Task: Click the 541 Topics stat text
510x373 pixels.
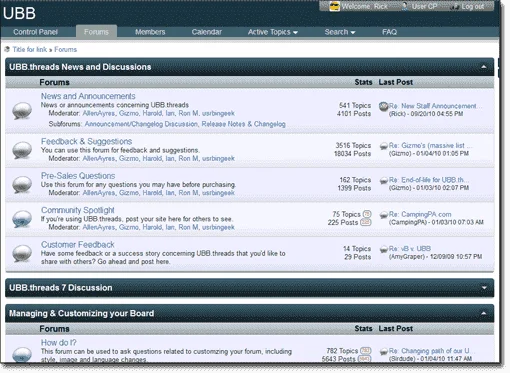Action: [355, 105]
